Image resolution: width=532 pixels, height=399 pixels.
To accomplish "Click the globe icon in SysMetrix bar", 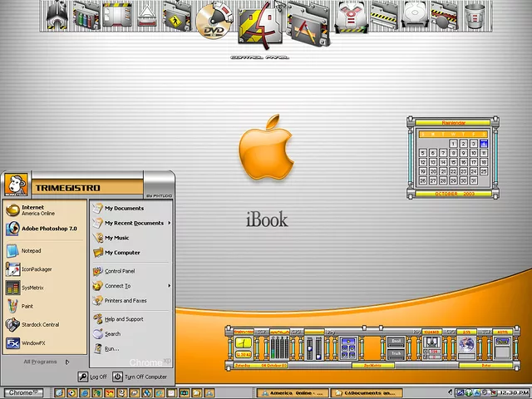I will click(467, 345).
